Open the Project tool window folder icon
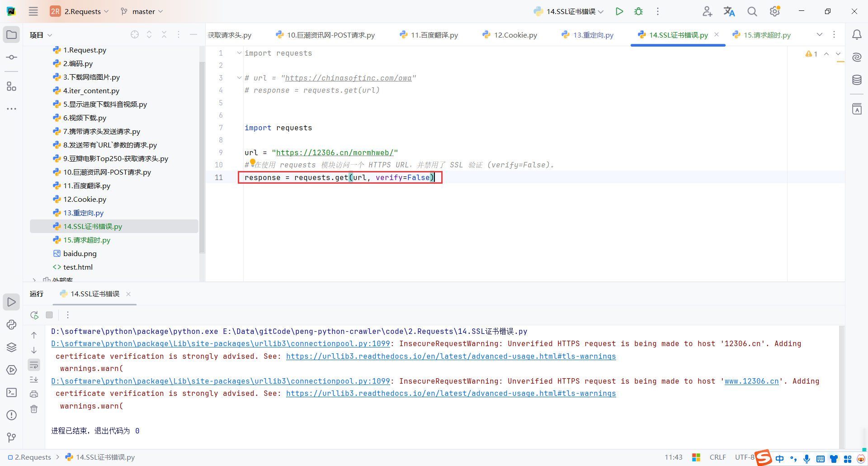The image size is (868, 466). 11,35
